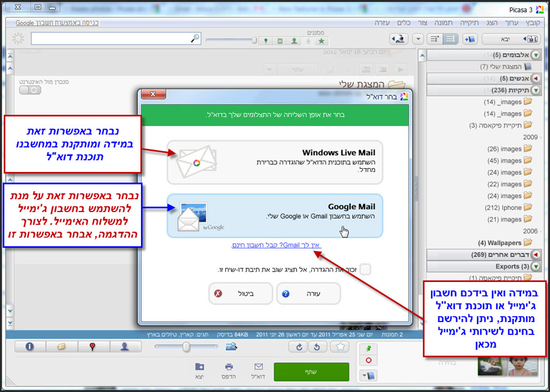The width and height of the screenshot is (550, 392).
Task: Click add to album tray button
Action: pos(369,376)
